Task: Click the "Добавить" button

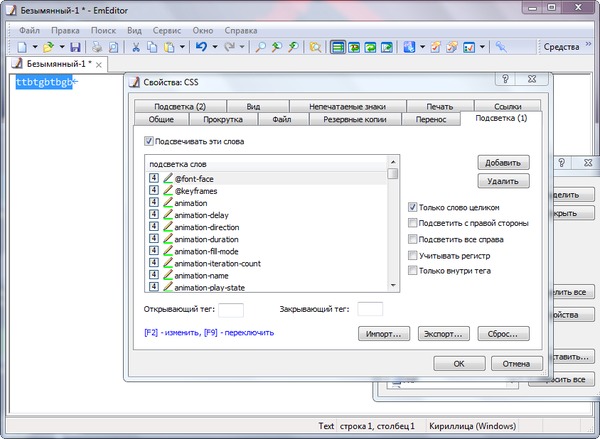Action: click(x=502, y=162)
